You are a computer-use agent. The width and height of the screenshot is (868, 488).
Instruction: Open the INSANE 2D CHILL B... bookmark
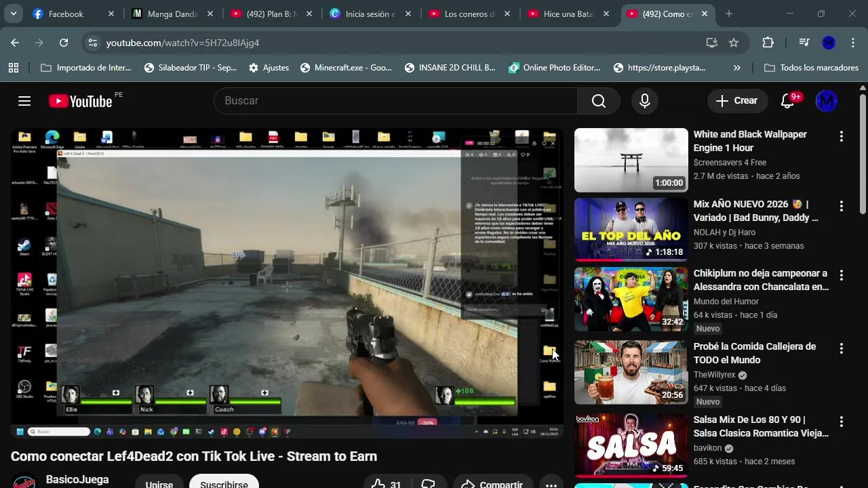(450, 68)
